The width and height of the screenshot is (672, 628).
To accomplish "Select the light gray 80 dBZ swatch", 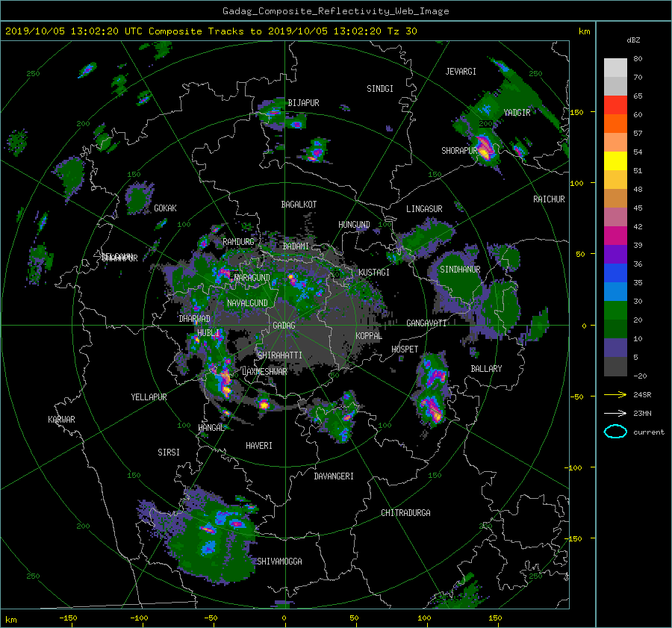I will (615, 67).
